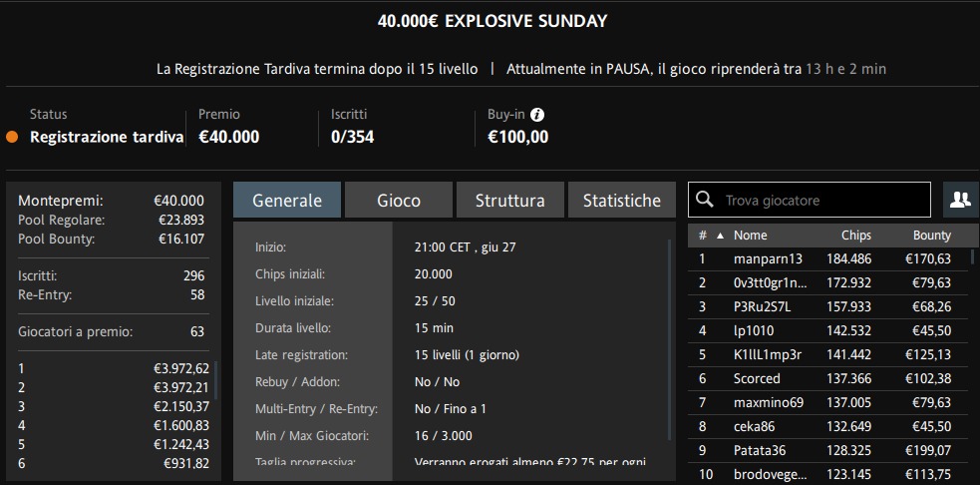The height and width of the screenshot is (485, 980).
Task: Click second place prize €3.972,21
Action: pos(181,388)
